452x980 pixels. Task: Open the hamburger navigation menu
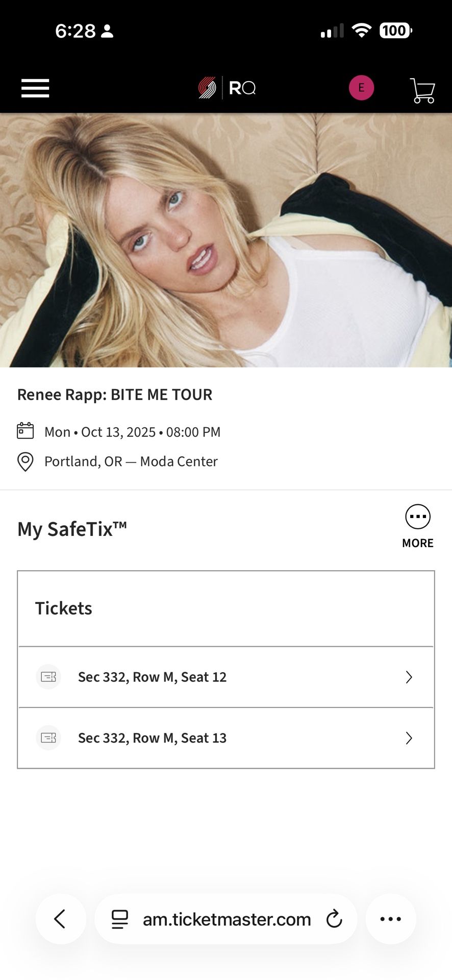[35, 88]
